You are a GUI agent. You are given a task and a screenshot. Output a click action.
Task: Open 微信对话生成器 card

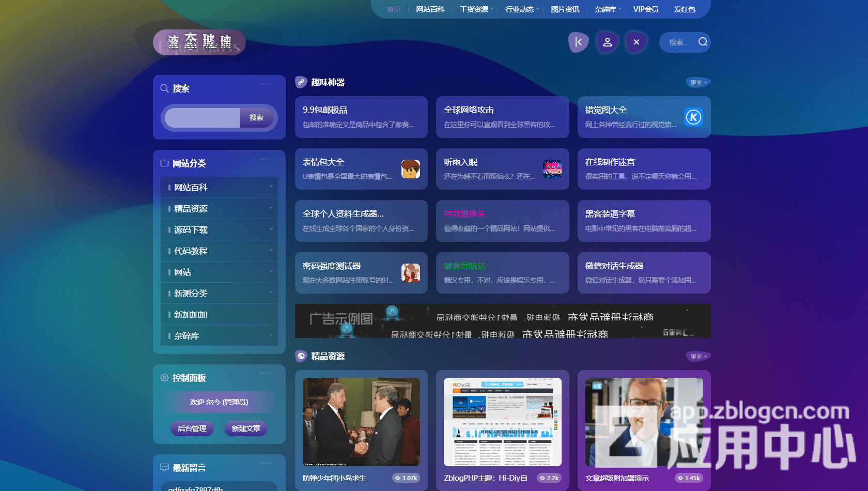point(644,273)
